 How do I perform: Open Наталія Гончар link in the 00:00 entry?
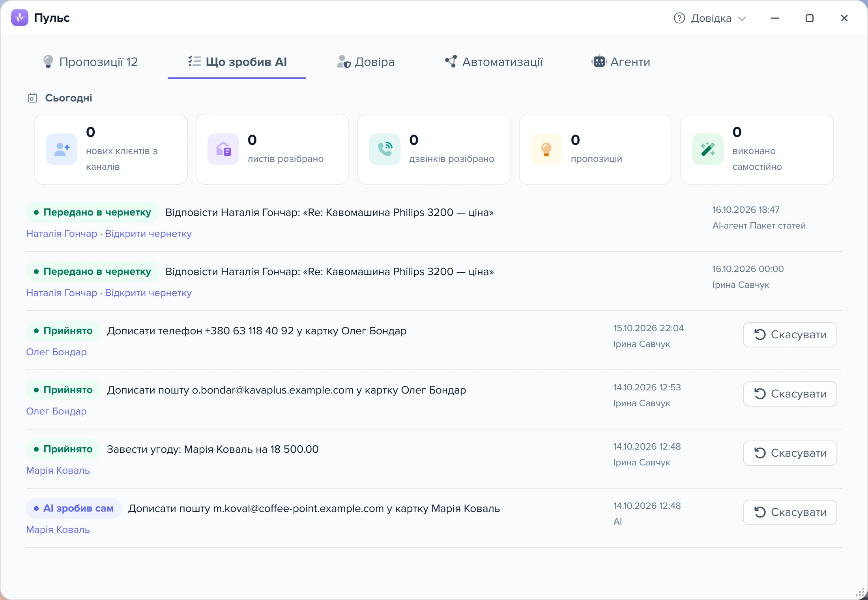pos(62,293)
